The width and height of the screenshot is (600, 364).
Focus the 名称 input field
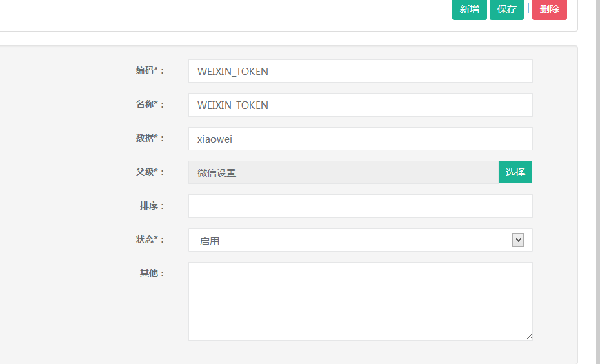[x=361, y=105]
